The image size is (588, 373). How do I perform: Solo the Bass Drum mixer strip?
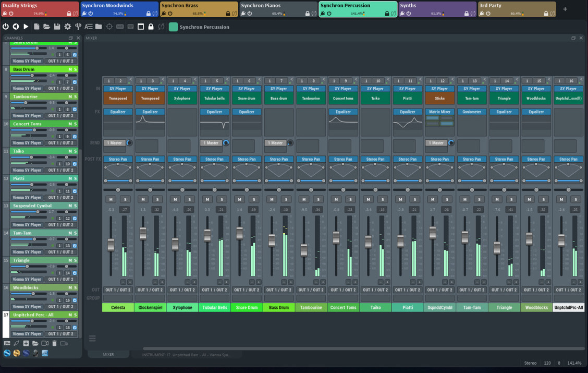(x=286, y=199)
